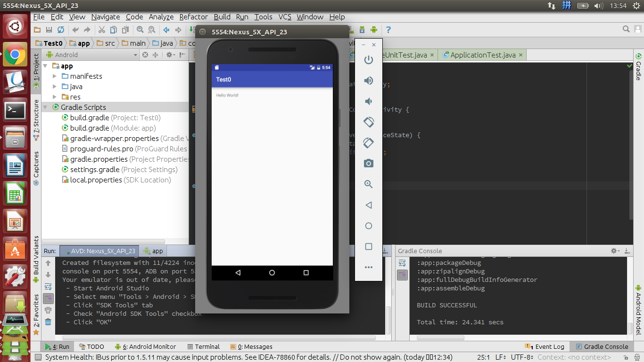Lower emulator volume down
The width and height of the screenshot is (644, 362).
click(369, 101)
